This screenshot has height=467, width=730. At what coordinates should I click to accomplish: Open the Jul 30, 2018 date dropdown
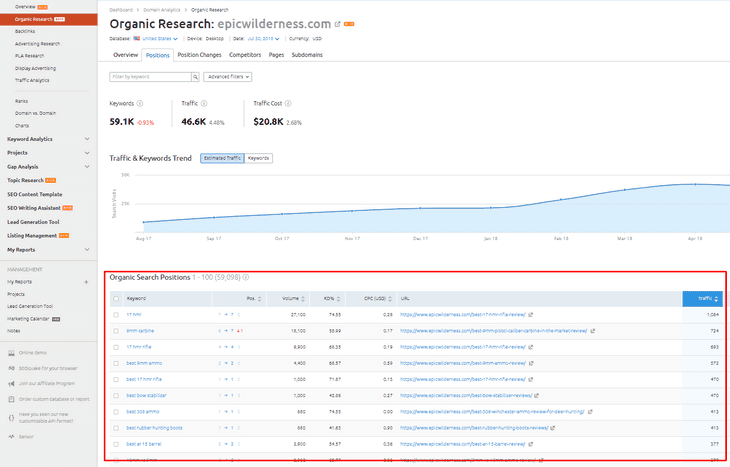click(x=263, y=39)
